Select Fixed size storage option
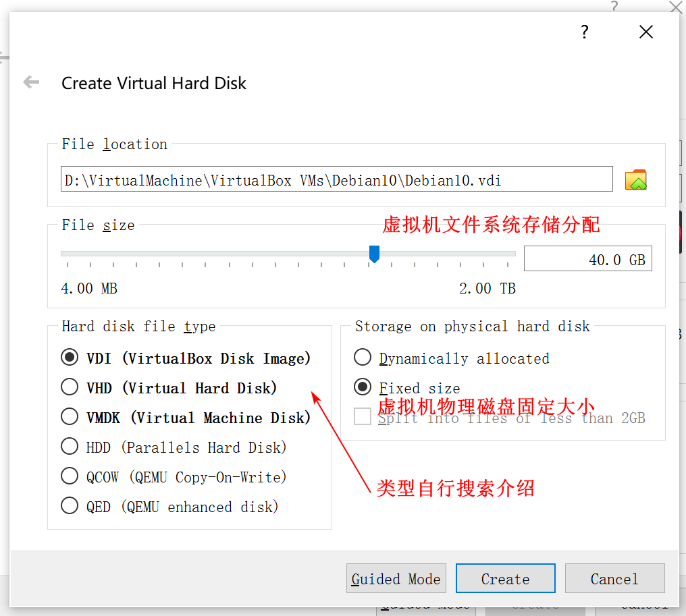686x616 pixels. (407, 388)
